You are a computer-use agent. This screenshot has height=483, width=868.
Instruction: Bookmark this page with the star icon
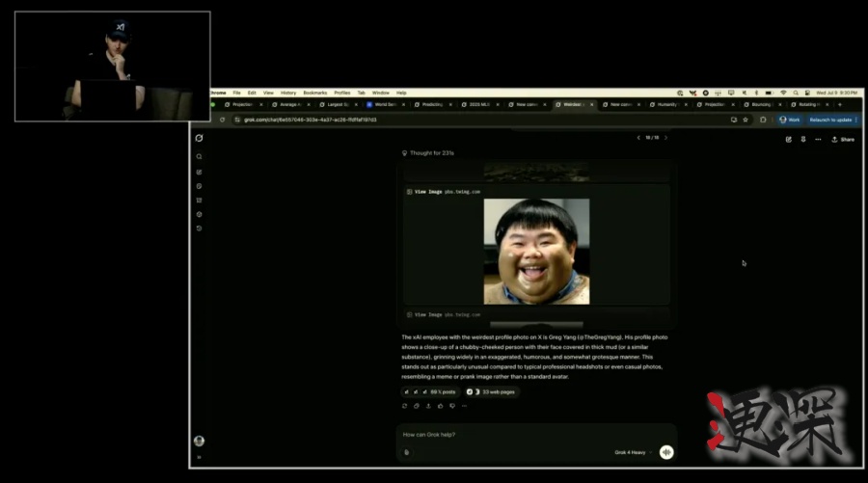tap(746, 120)
